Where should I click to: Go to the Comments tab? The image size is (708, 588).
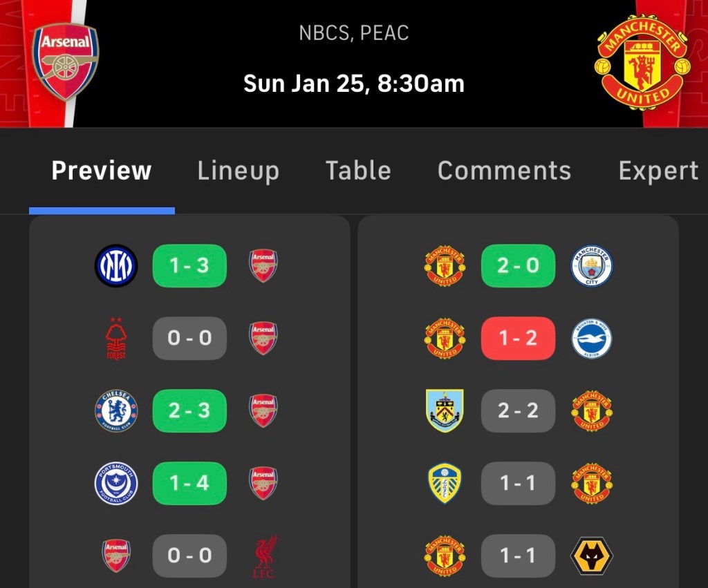coord(504,171)
